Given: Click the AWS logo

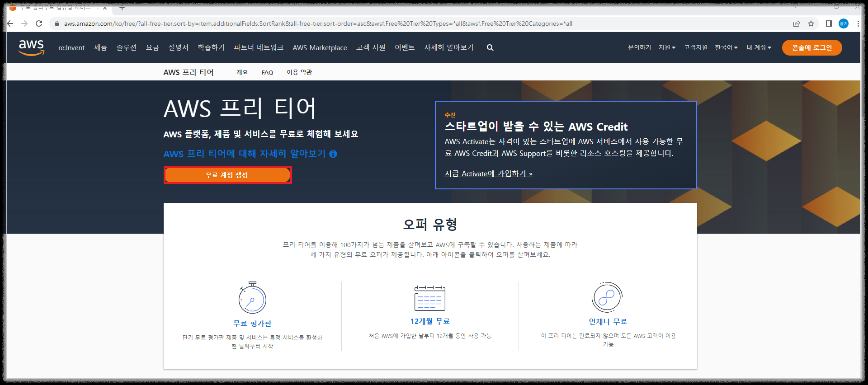Looking at the screenshot, I should [x=31, y=47].
